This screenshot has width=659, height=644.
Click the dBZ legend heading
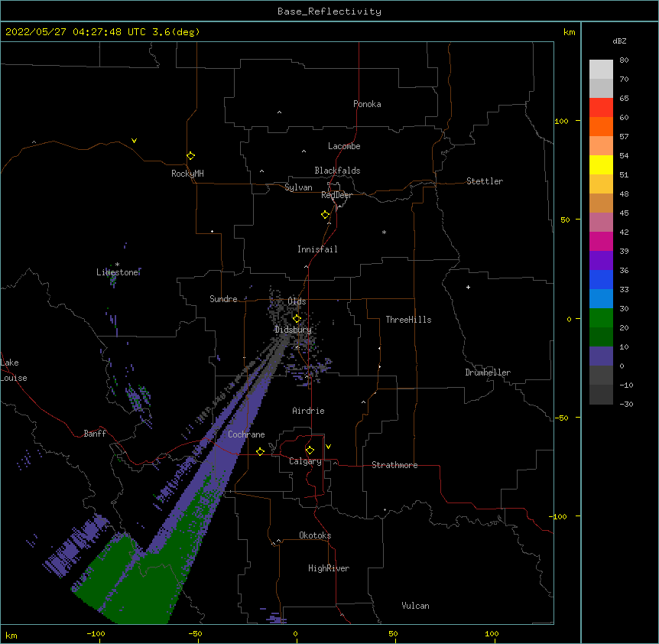pos(619,41)
